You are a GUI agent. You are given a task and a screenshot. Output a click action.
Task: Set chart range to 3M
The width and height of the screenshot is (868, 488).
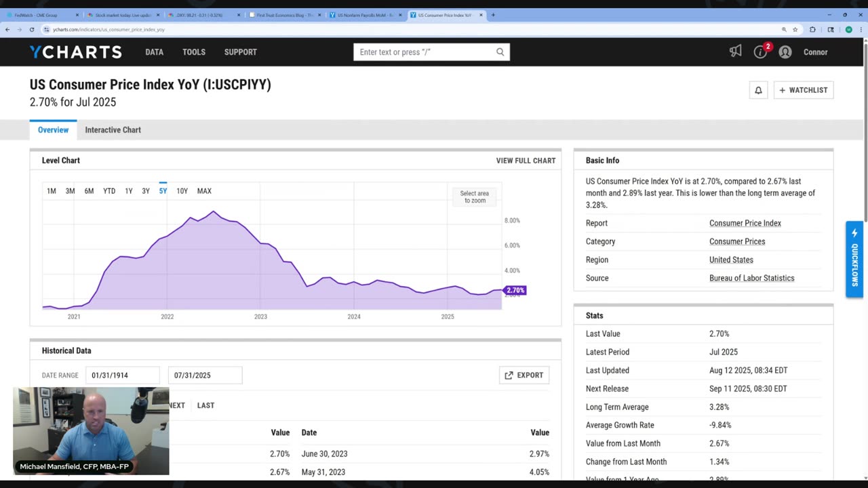coord(70,191)
